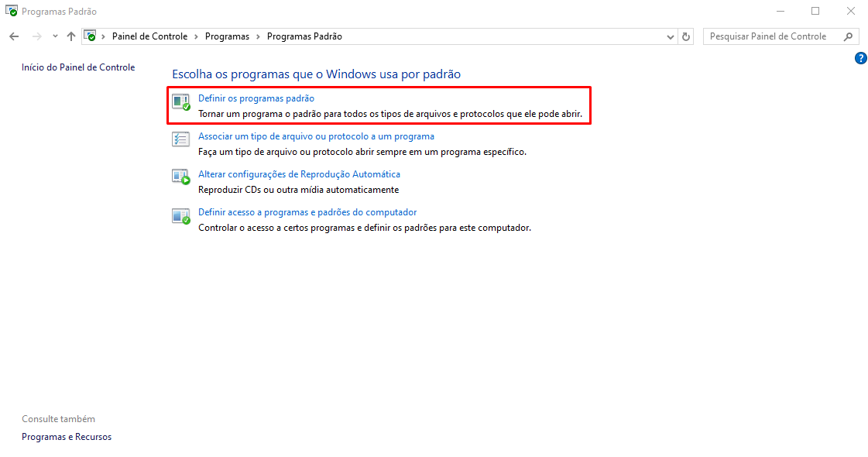Go to Início do Painel de Controle
868x457 pixels.
click(78, 67)
